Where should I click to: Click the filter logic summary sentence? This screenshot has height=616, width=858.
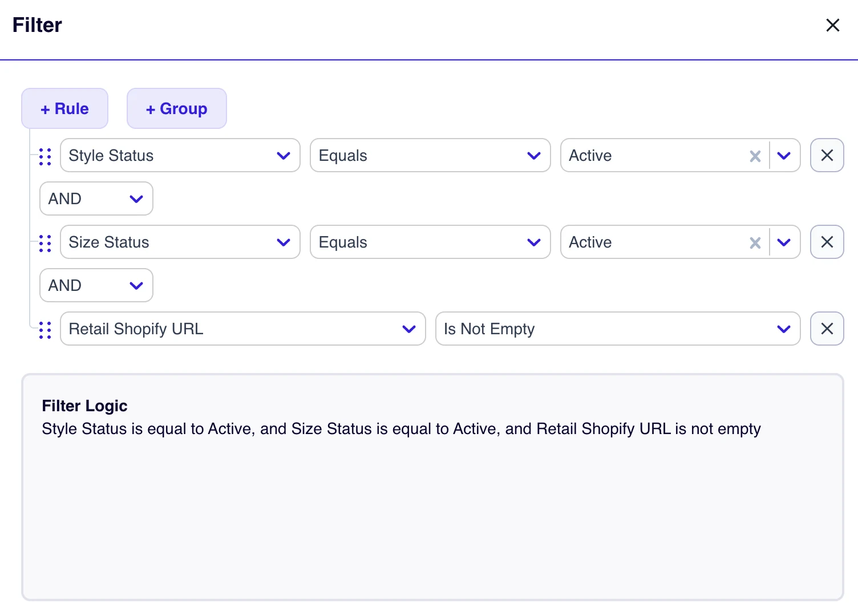pyautogui.click(x=401, y=429)
